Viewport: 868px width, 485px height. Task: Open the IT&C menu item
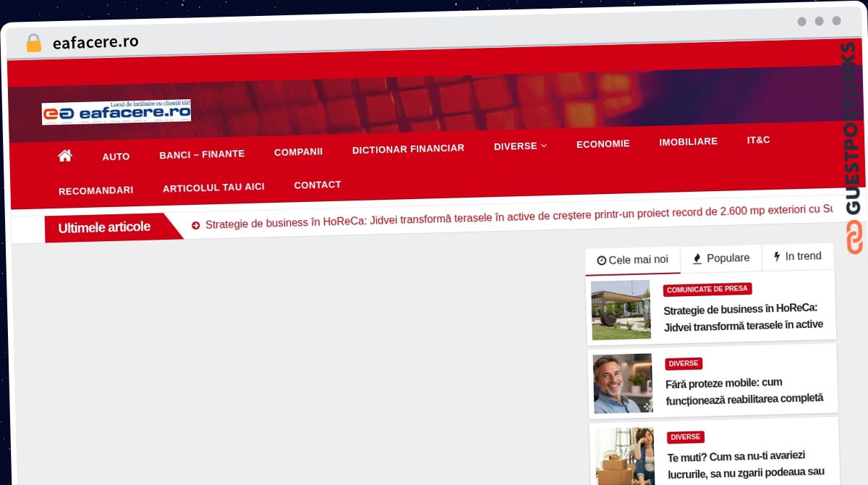758,140
